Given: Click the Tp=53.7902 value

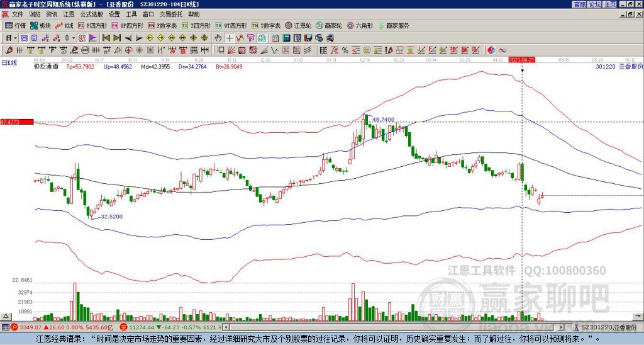Looking at the screenshot, I should click(x=80, y=66).
